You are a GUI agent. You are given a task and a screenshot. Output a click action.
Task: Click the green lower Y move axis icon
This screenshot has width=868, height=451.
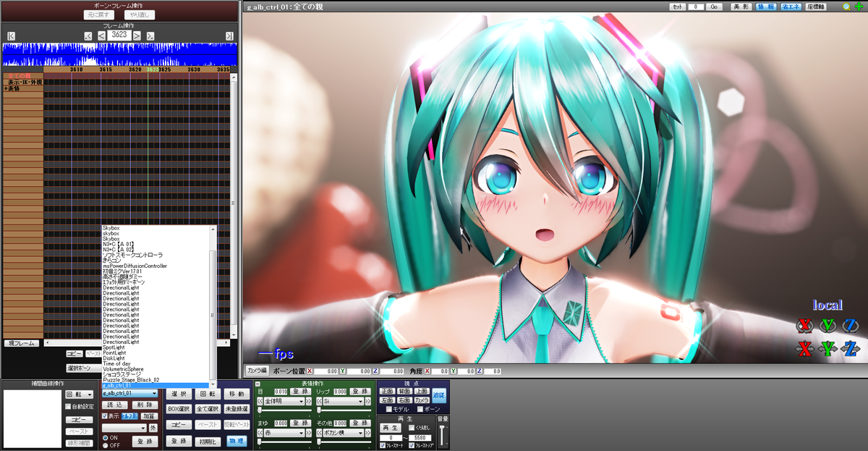[x=827, y=349]
